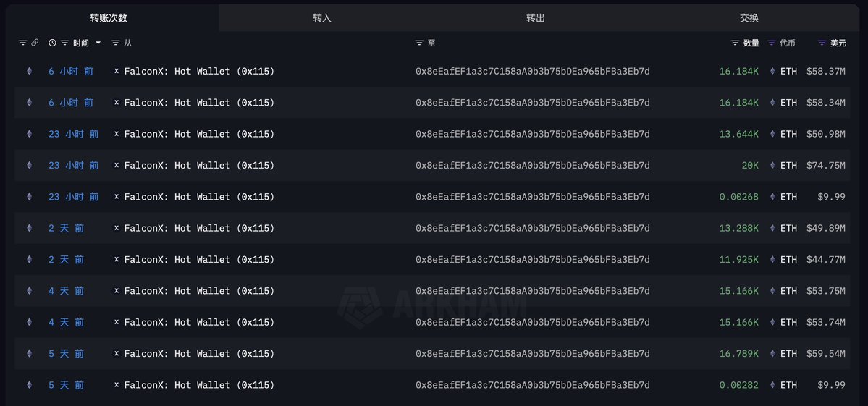Open the 至 column filter icon
Viewport: 868px width, 406px height.
click(419, 43)
